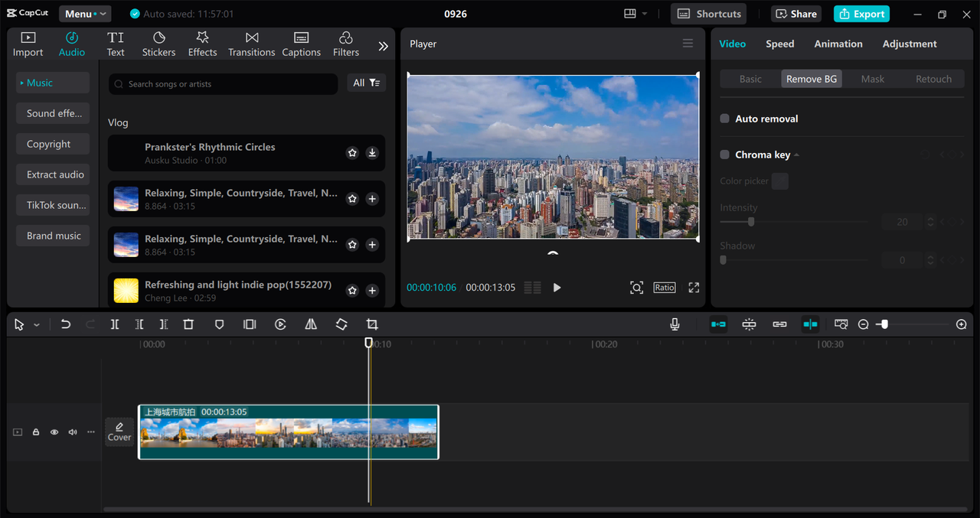The height and width of the screenshot is (518, 980).
Task: Click the Cover button on track
Action: click(x=119, y=432)
